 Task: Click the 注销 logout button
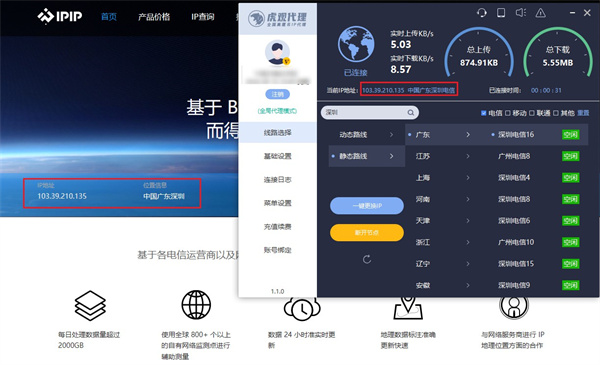coord(277,94)
